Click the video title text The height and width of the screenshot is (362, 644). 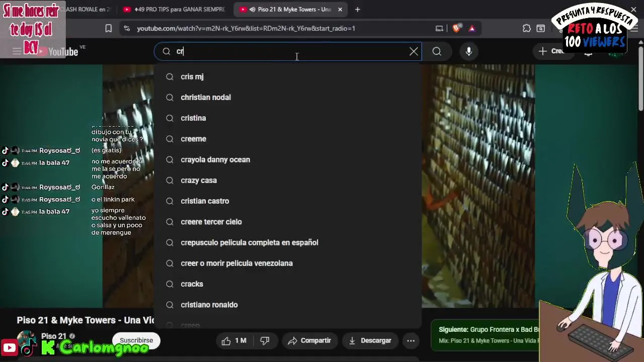(86, 320)
